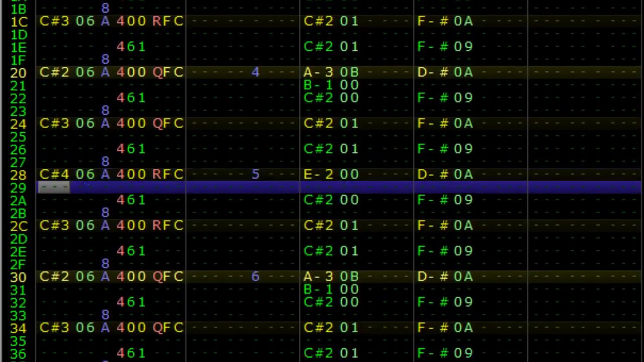Select the C#4 note on row 28
The image size is (644, 362).
[x=54, y=174]
